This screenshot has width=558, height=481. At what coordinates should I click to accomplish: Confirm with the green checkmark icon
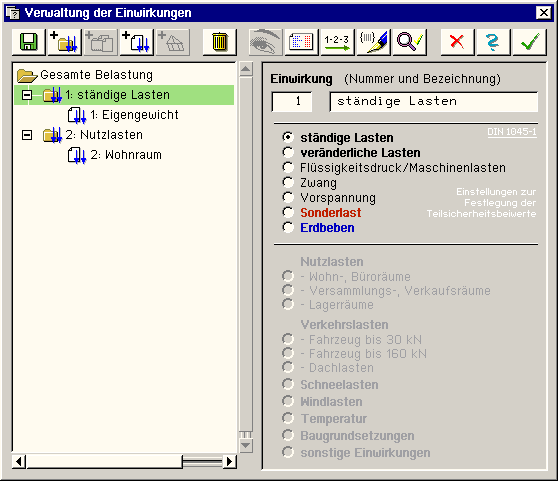[530, 42]
